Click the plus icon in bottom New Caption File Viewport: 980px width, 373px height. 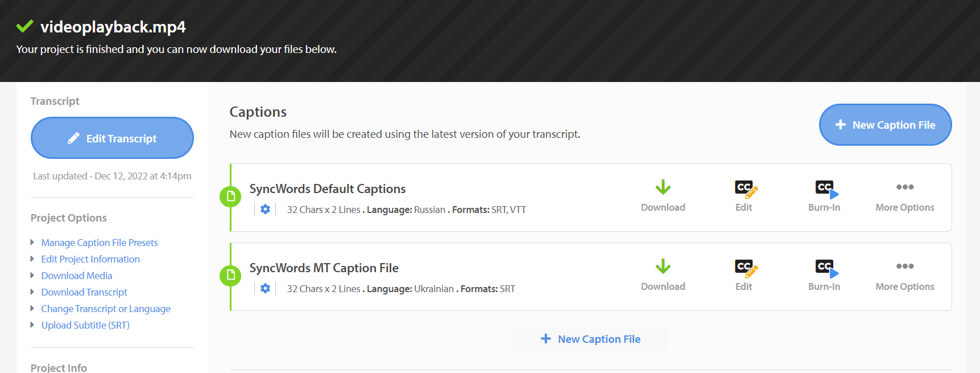545,339
